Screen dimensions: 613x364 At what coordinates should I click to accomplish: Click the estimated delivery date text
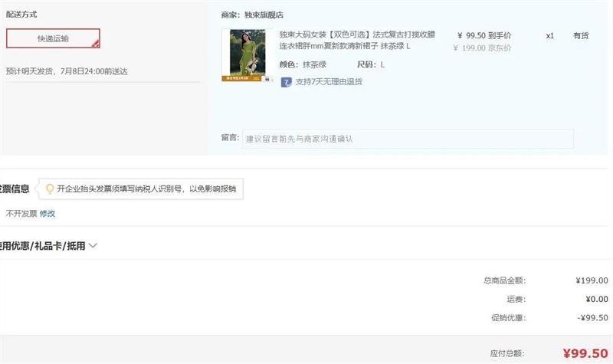click(x=67, y=71)
